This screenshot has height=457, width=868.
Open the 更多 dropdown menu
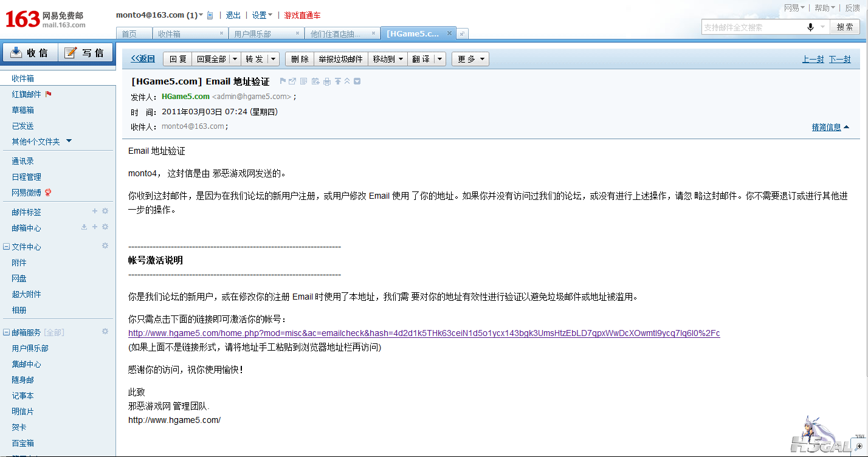click(470, 59)
